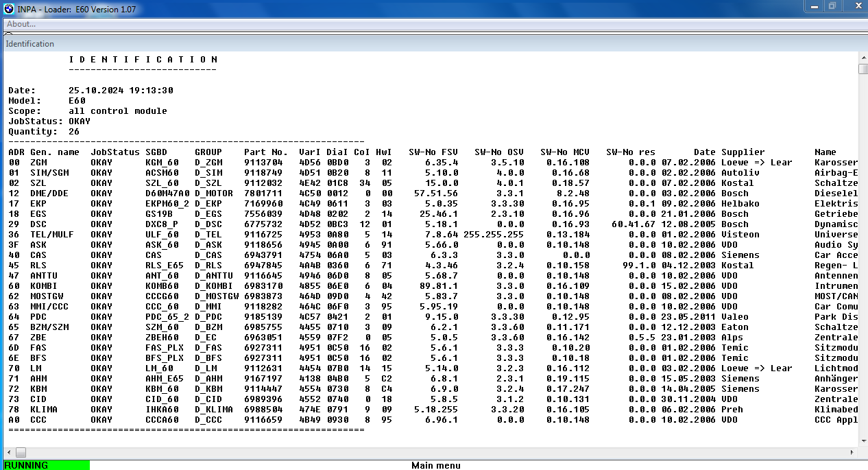The height and width of the screenshot is (470, 868).
Task: Click the CAS row name
Action: tap(38, 255)
